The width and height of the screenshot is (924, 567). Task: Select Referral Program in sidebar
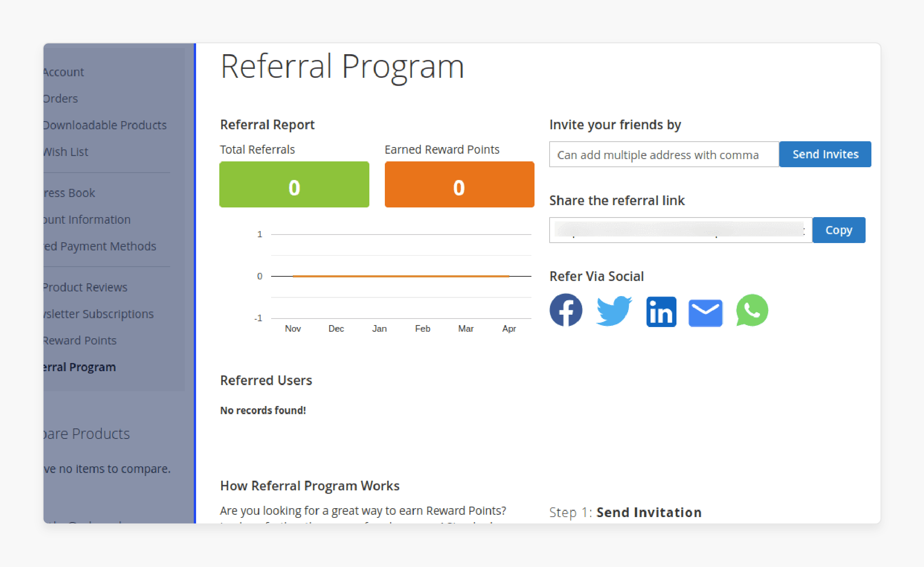(x=80, y=367)
